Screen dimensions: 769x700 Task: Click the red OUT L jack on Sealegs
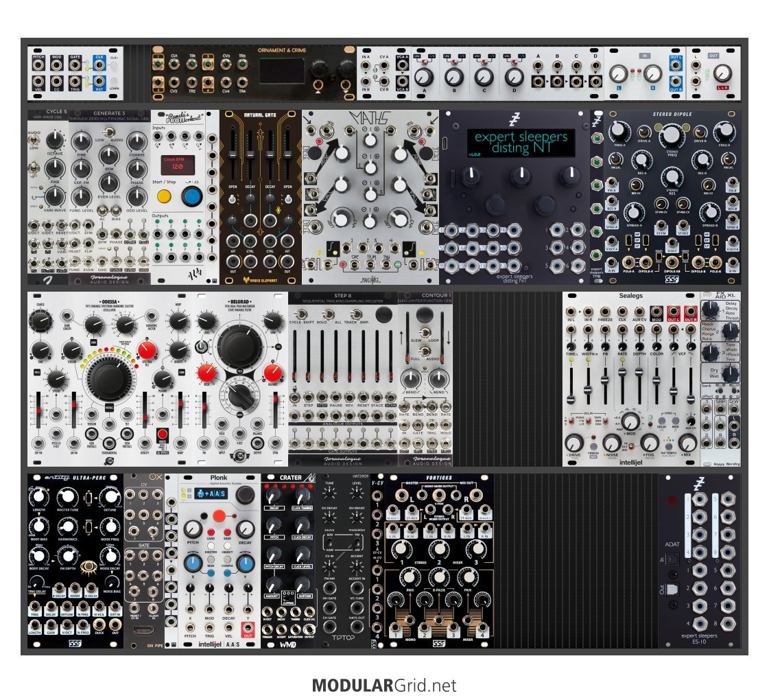(674, 311)
